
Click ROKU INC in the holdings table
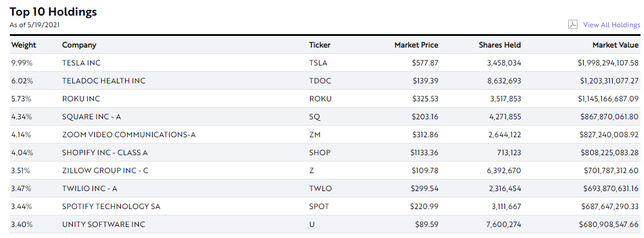(81, 98)
